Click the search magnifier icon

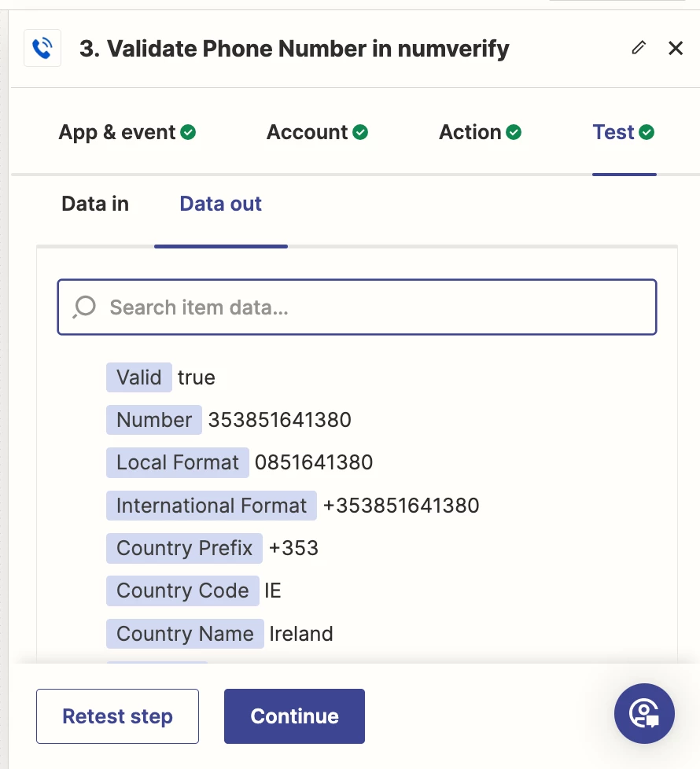coord(84,307)
